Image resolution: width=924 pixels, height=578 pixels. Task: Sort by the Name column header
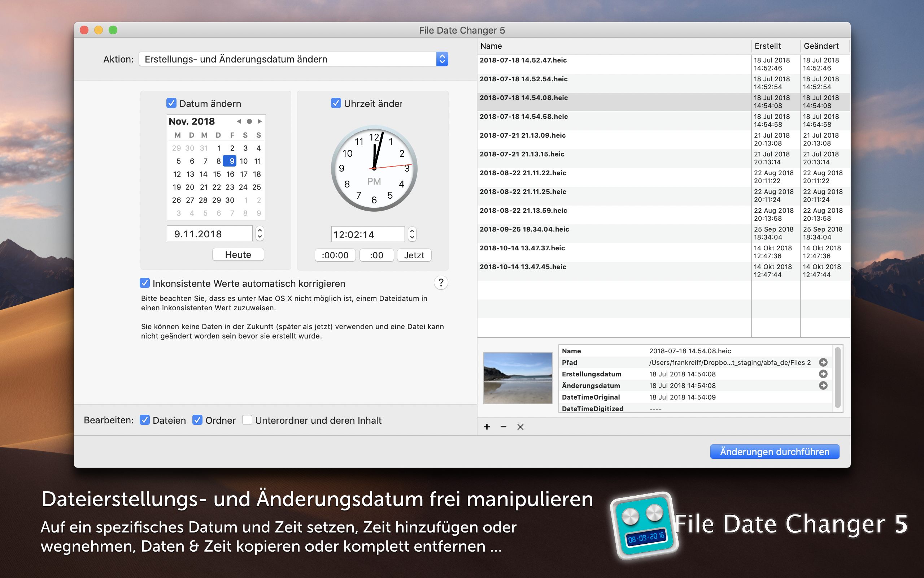coord(614,46)
